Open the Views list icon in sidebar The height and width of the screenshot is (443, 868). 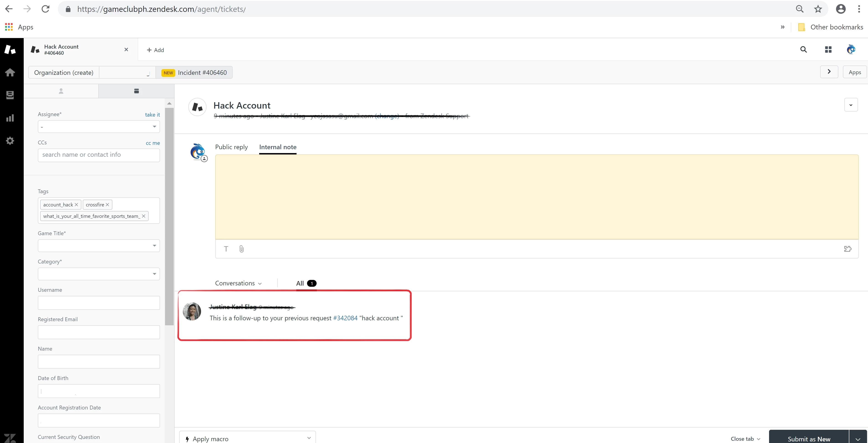click(x=10, y=95)
